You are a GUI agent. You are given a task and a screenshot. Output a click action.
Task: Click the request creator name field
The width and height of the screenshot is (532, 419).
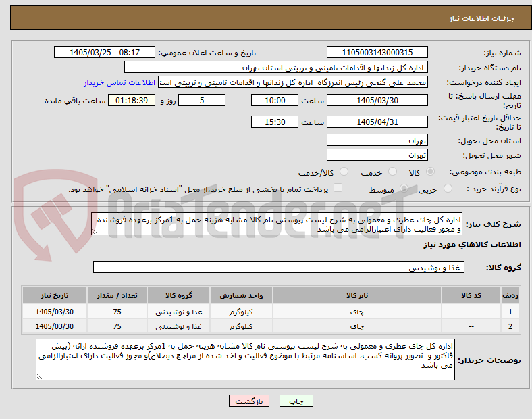click(x=293, y=82)
